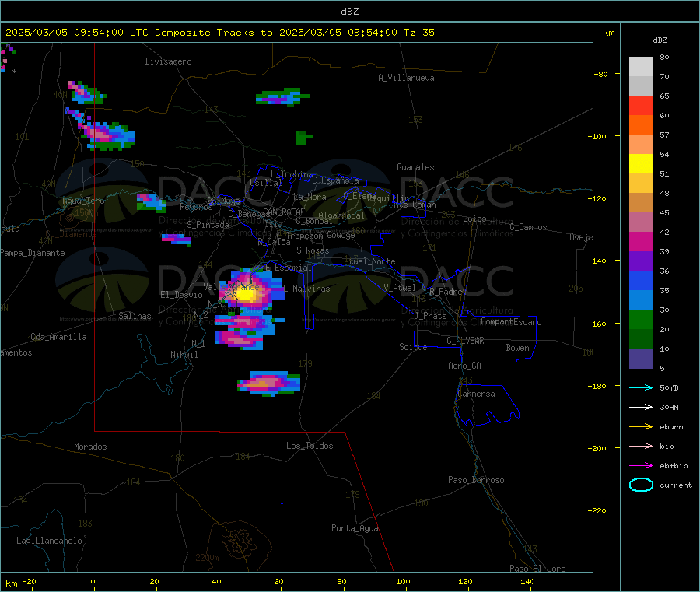
Task: Click the 'Nihuil' map label
Action: tap(184, 355)
